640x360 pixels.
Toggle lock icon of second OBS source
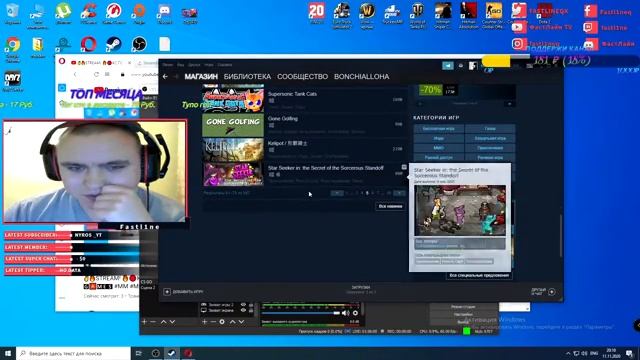tap(251, 311)
